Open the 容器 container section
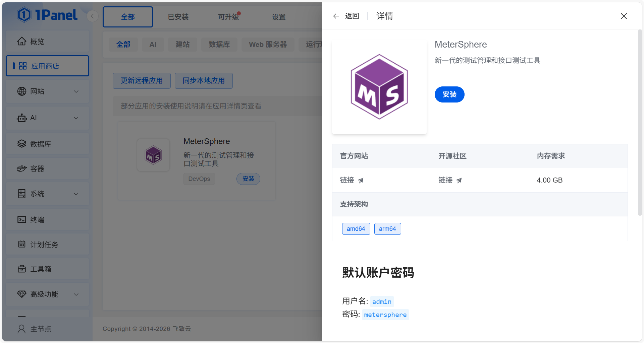Screen dimensions: 644x343 [x=47, y=168]
